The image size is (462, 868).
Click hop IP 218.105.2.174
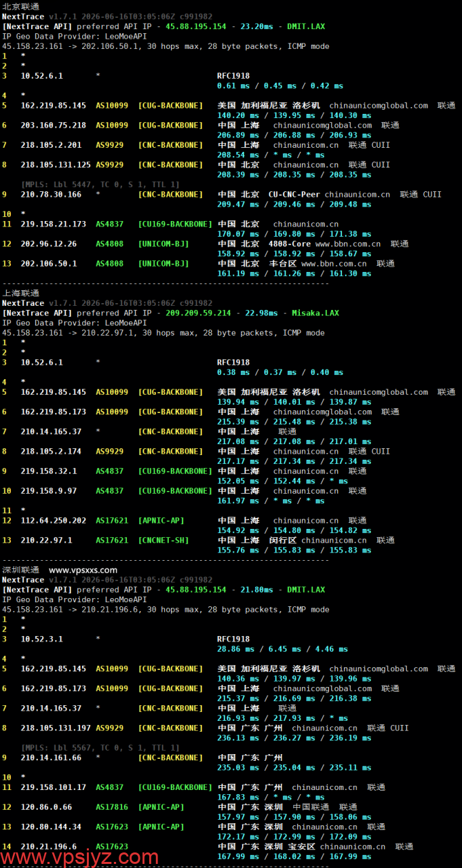click(x=52, y=452)
